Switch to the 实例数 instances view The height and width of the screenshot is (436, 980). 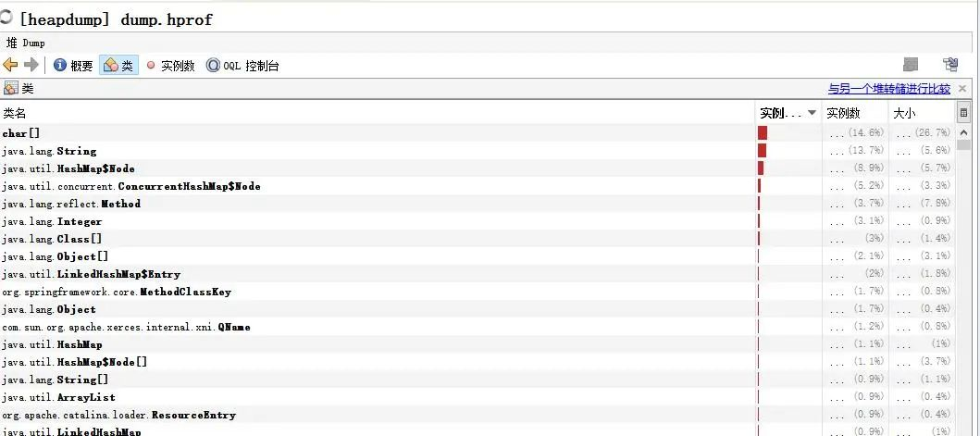pyautogui.click(x=170, y=65)
